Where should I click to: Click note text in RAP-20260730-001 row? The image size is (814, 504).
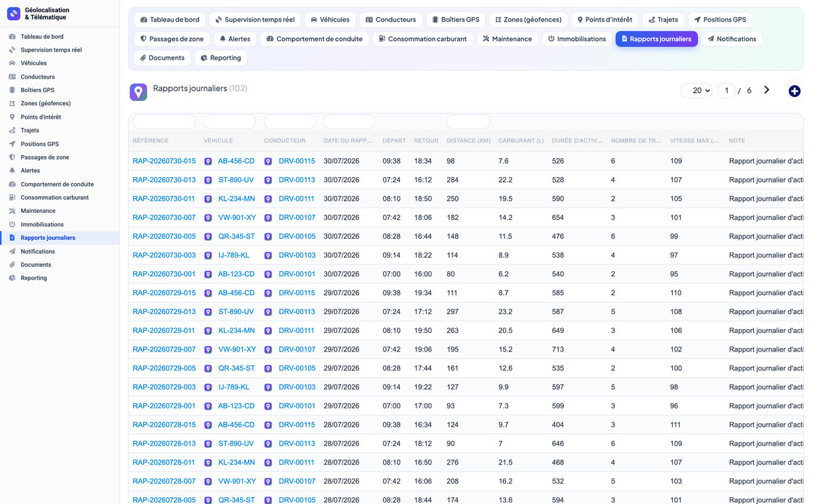(x=766, y=275)
